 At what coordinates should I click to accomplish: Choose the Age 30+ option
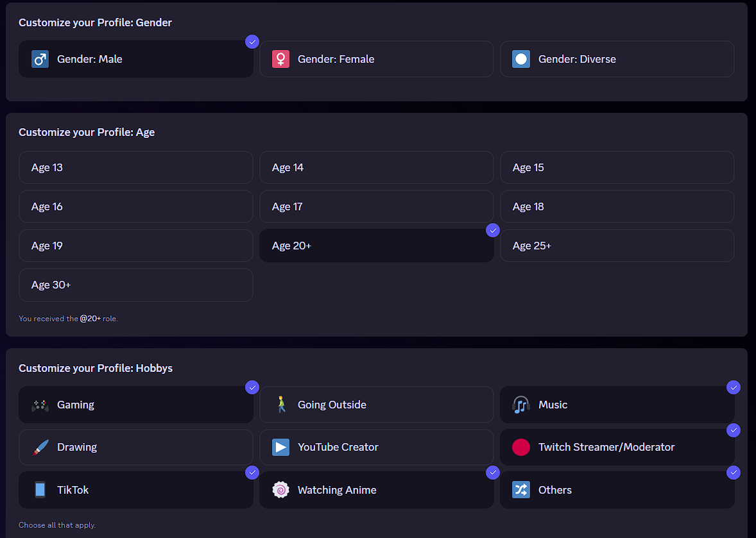(135, 285)
